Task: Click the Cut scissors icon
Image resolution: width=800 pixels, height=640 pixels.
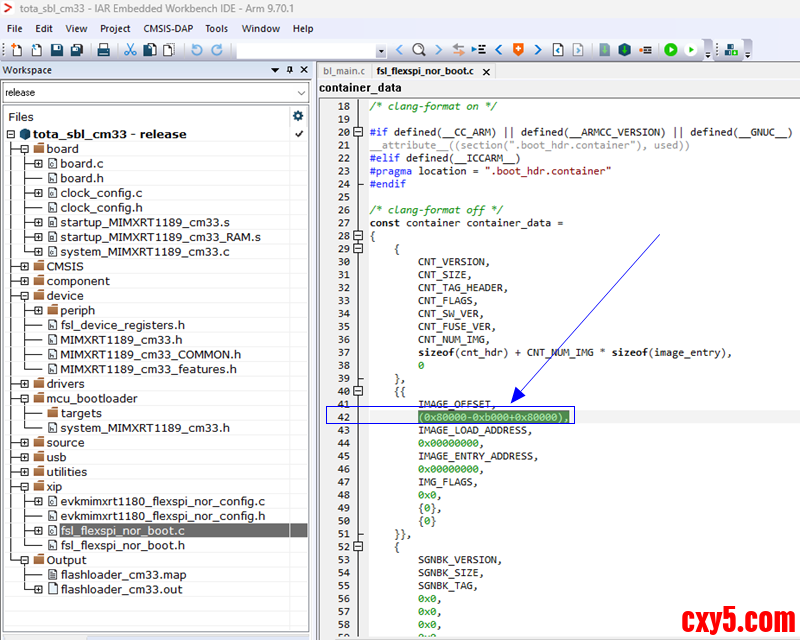Action: [131, 50]
